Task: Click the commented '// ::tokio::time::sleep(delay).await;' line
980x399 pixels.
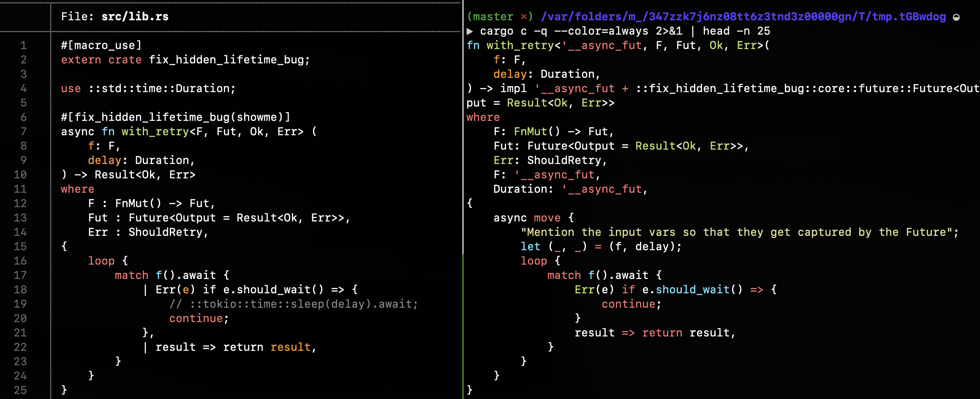Action: pyautogui.click(x=294, y=304)
